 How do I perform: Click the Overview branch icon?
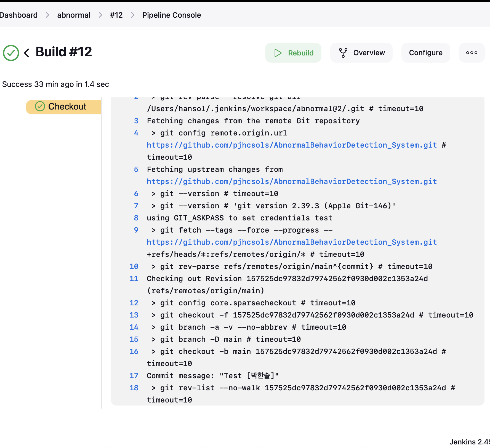[x=343, y=53]
